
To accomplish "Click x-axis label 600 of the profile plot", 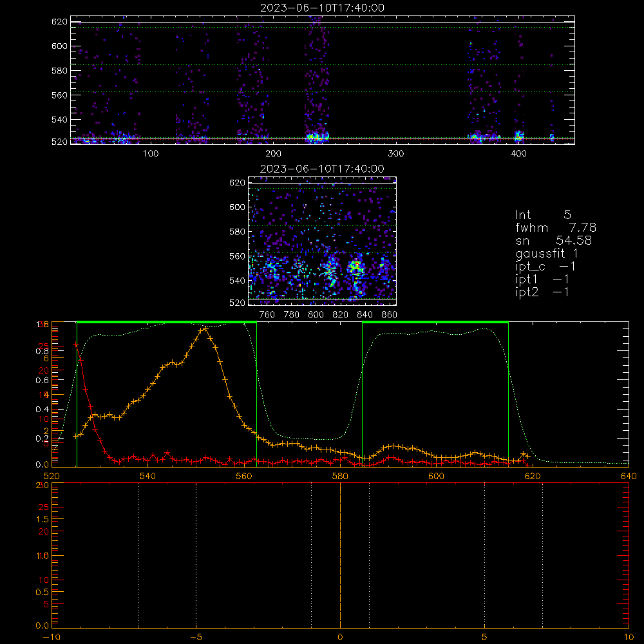I will [436, 476].
